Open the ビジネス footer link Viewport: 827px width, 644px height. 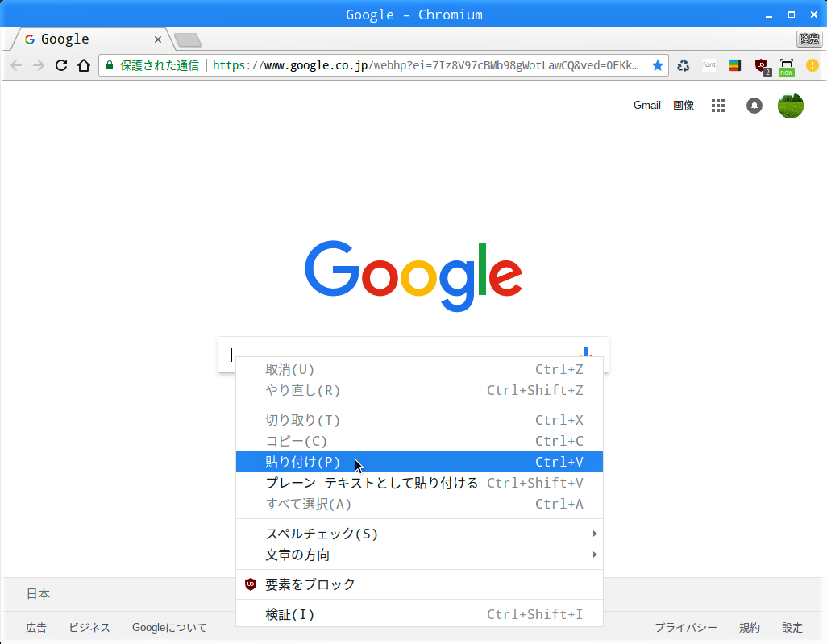pyautogui.click(x=89, y=628)
